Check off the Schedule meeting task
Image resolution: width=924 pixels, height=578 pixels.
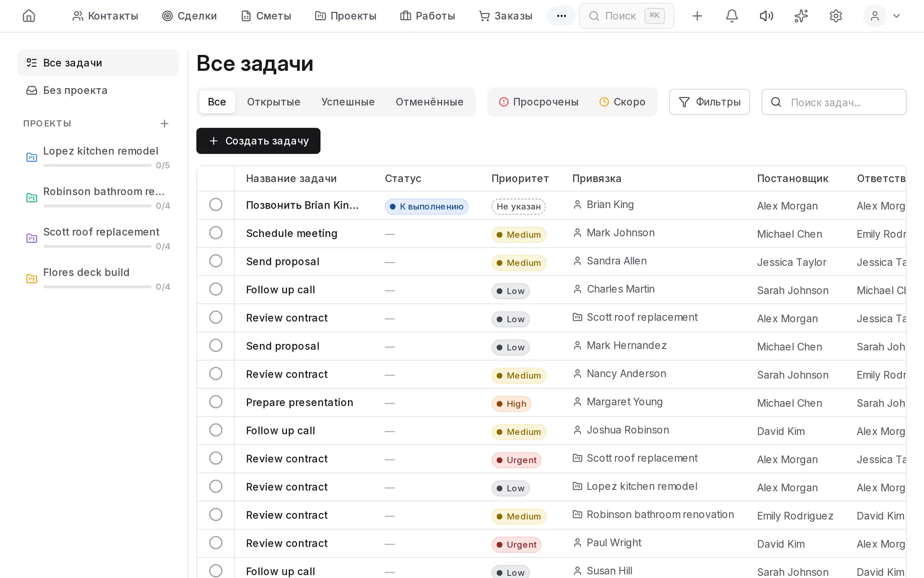216,233
